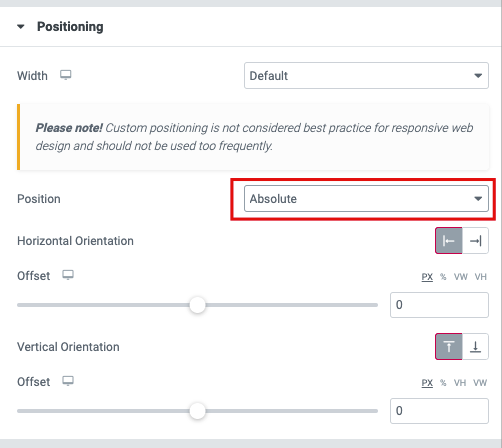Screen dimensions: 502x448
Task: Select VW unit for vertical offset
Action: point(480,383)
